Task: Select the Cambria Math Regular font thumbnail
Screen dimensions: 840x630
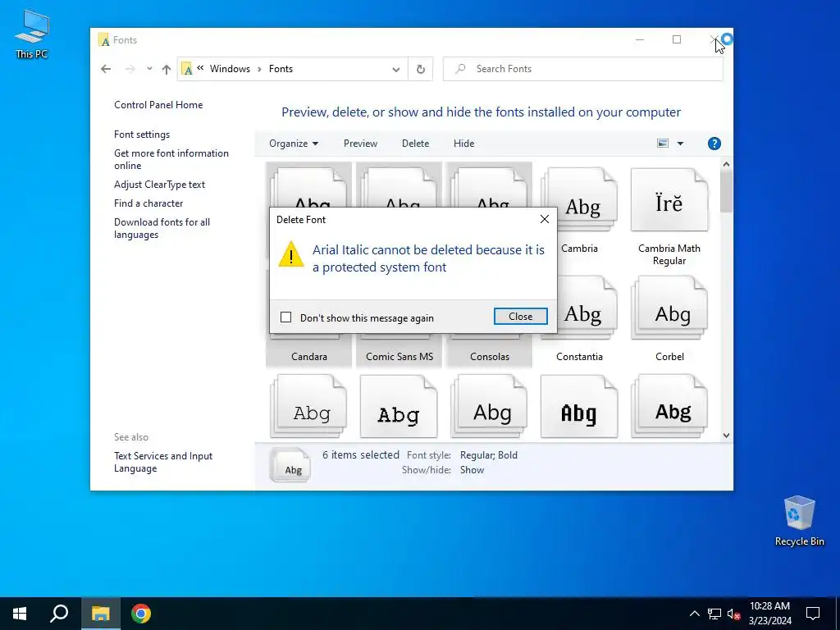Action: (x=669, y=200)
